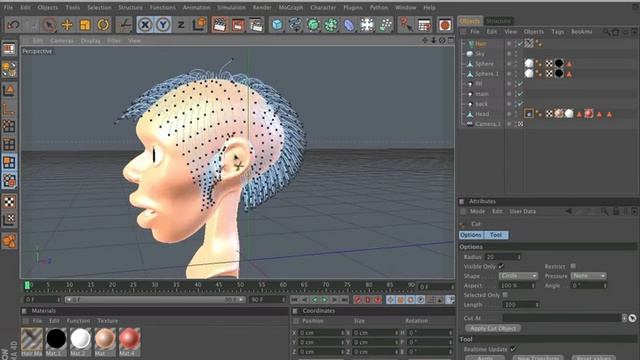This screenshot has height=360, width=640.
Task: Open viewport Cameras menu
Action: pyautogui.click(x=62, y=41)
